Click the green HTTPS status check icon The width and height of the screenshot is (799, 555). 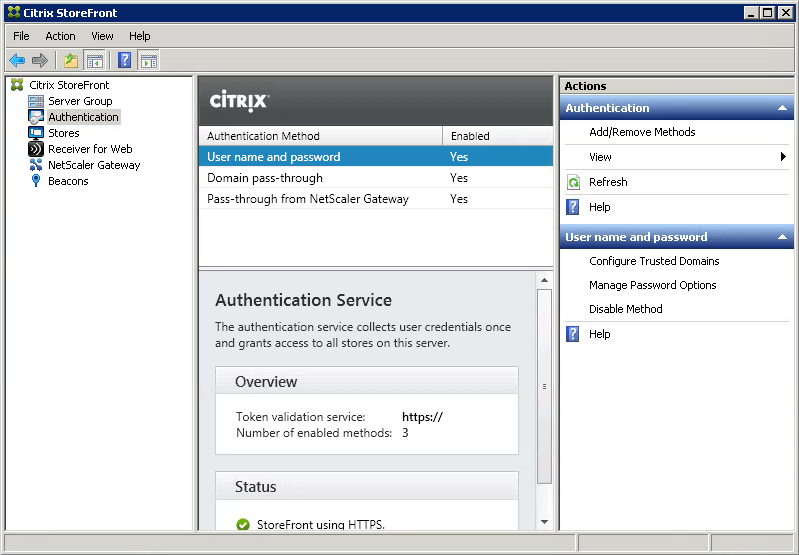pos(243,524)
